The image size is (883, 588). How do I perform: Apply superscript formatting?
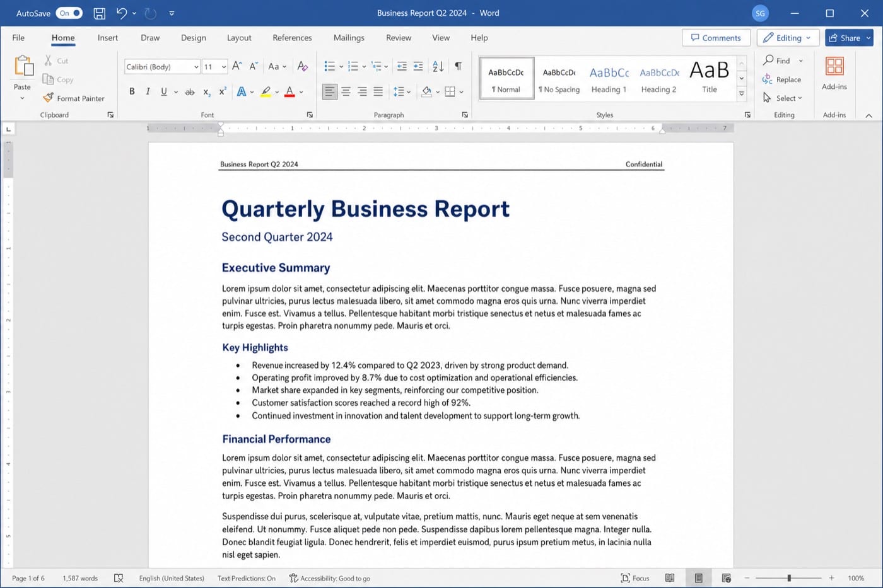coord(223,92)
